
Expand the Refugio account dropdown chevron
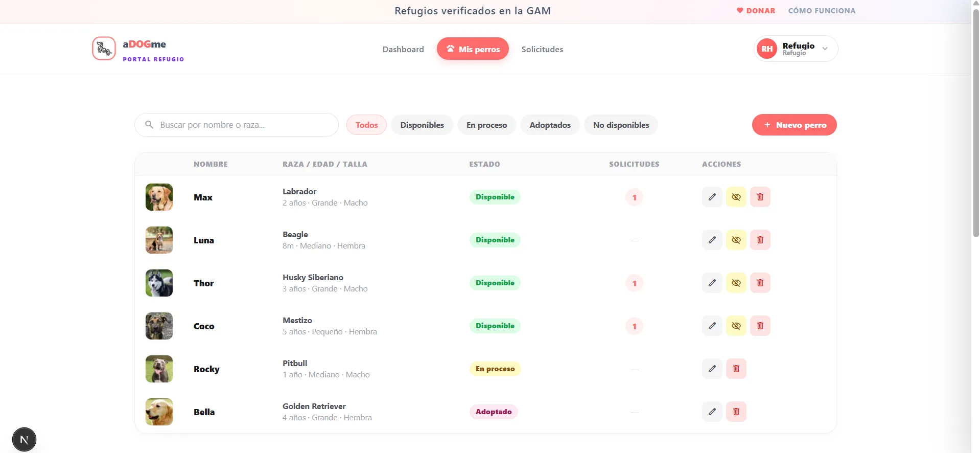825,49
